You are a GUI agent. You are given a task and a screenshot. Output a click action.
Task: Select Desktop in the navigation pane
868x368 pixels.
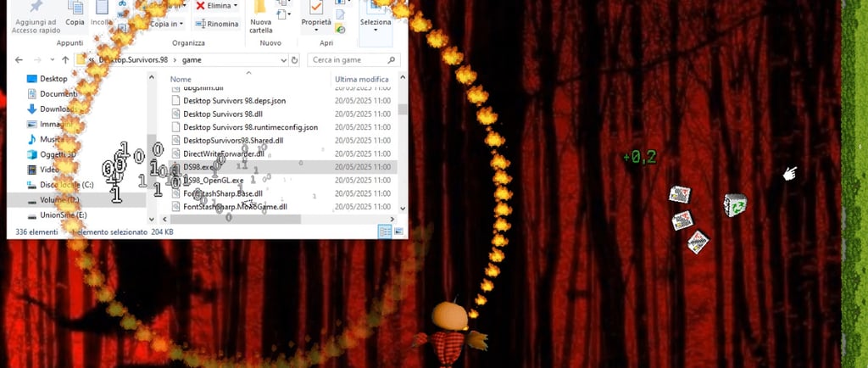click(53, 79)
